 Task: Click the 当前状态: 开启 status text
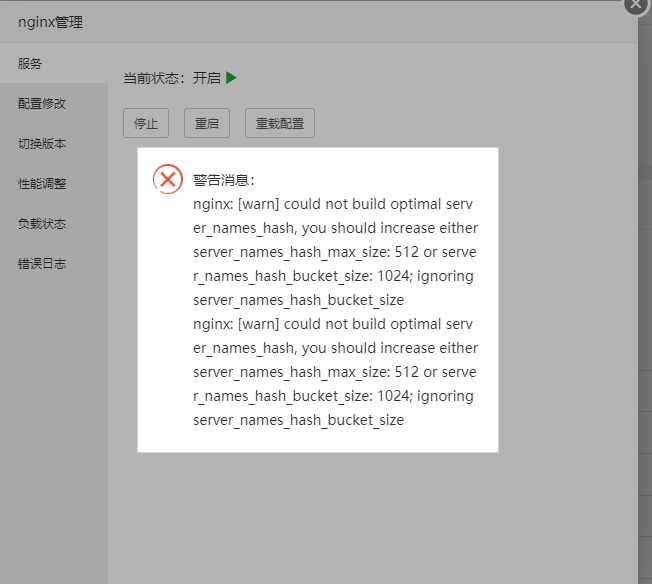click(x=172, y=78)
